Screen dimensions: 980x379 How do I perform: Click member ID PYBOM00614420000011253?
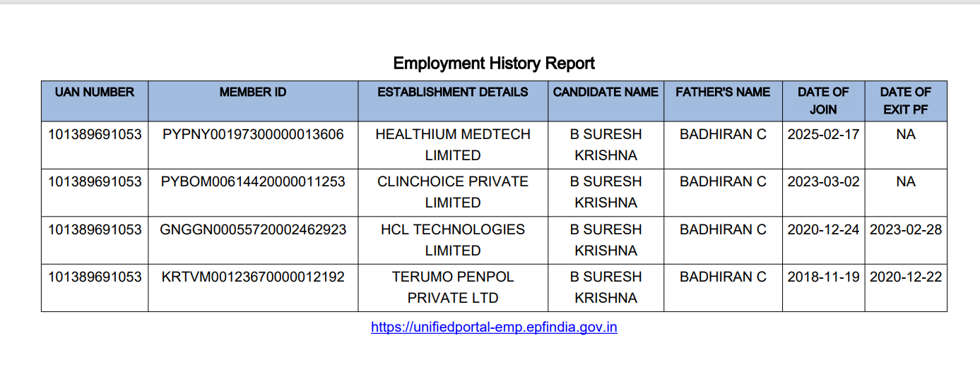[x=253, y=181]
